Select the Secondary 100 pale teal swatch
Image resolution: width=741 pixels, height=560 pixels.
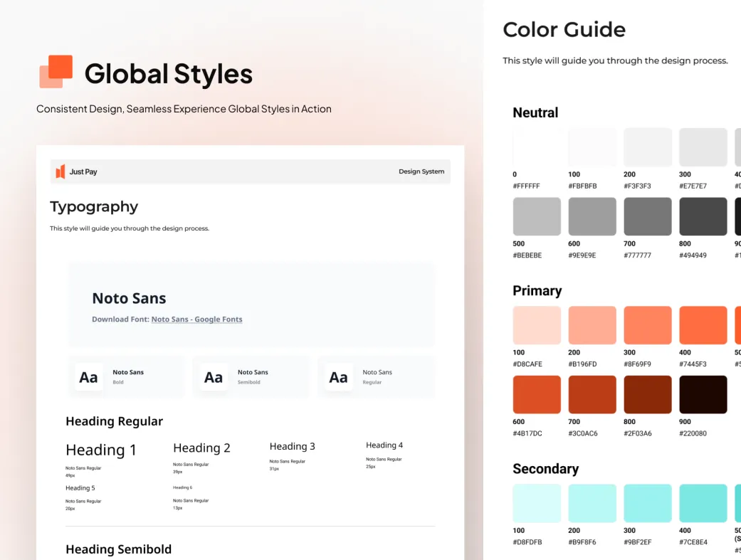coord(537,503)
